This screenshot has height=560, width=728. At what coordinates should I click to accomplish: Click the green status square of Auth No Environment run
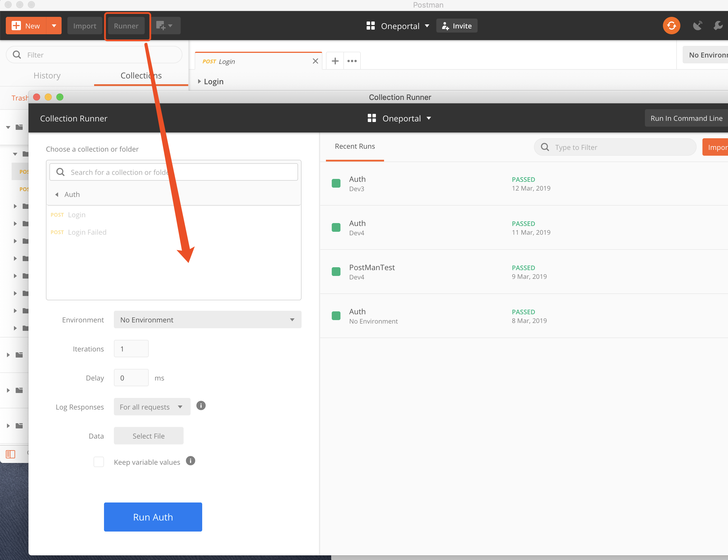tap(336, 316)
